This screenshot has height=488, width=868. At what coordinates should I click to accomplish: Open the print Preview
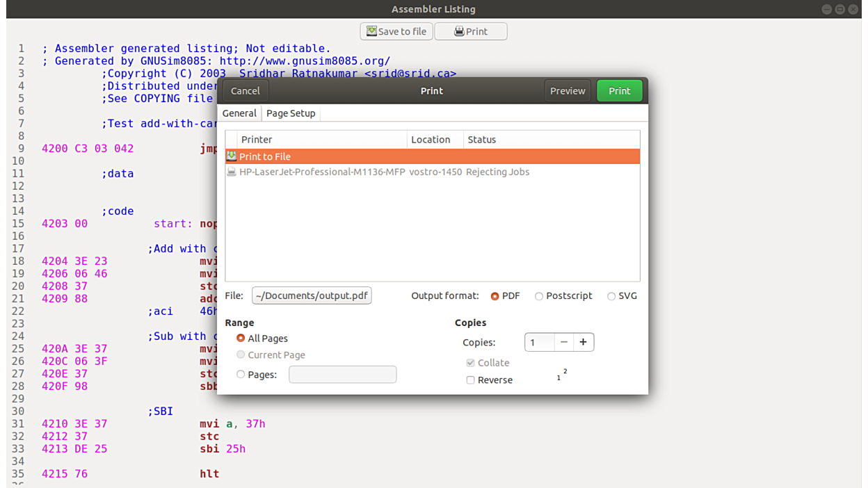click(x=568, y=91)
